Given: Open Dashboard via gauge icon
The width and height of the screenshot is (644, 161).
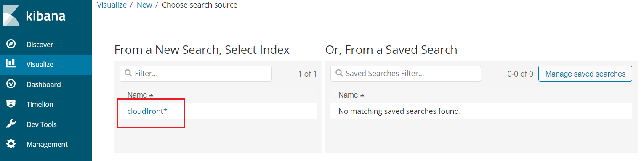Looking at the screenshot, I should click(x=11, y=84).
